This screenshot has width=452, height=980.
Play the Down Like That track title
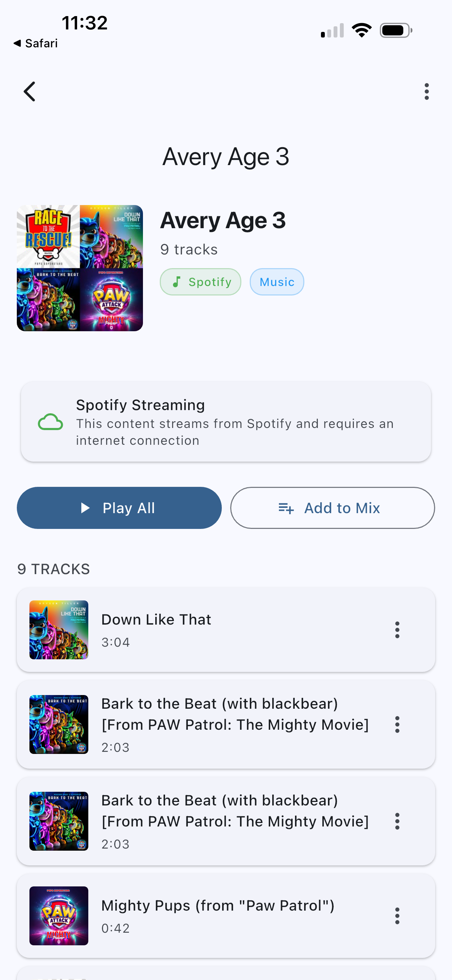coord(156,620)
